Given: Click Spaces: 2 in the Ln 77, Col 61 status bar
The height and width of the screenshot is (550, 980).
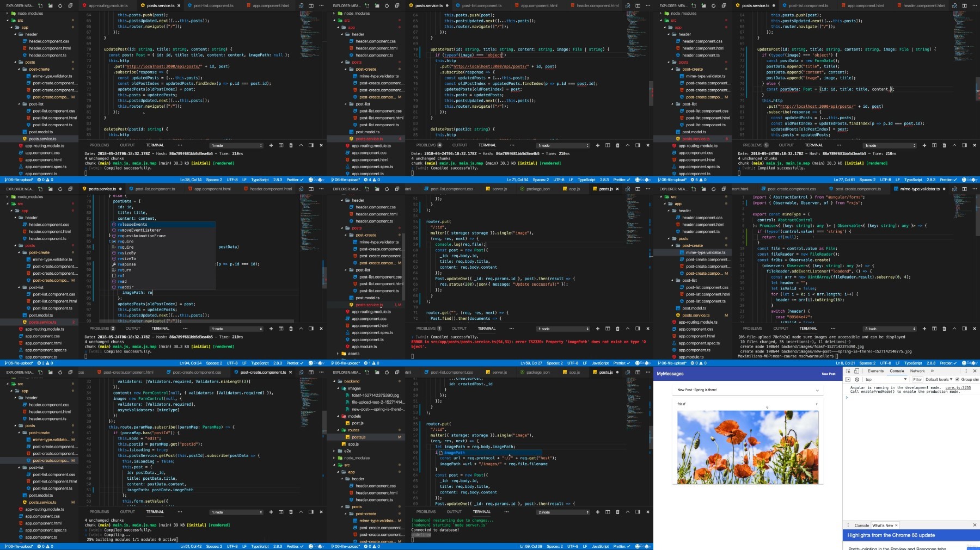Looking at the screenshot, I should (x=867, y=180).
